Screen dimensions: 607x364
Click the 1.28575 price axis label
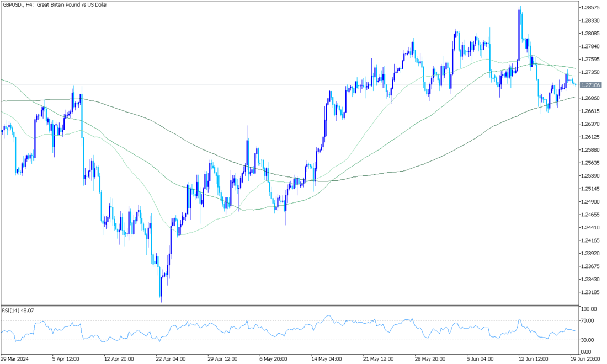tap(591, 8)
